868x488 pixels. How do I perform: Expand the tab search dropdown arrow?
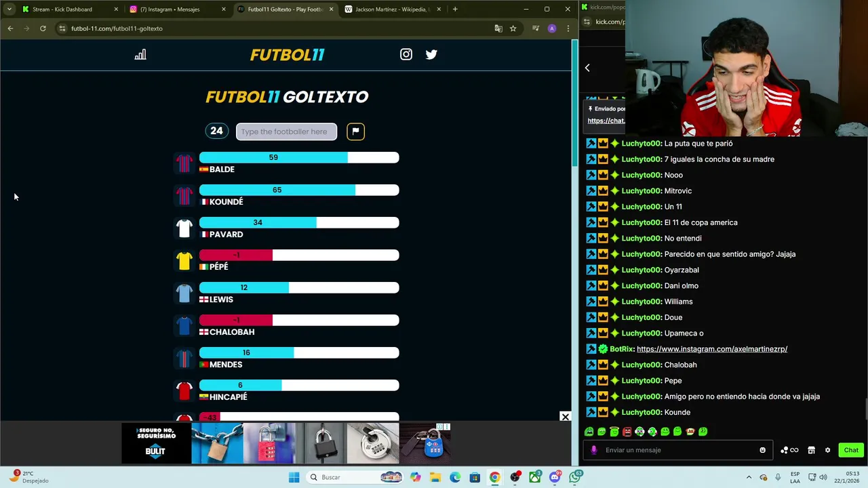click(x=9, y=9)
